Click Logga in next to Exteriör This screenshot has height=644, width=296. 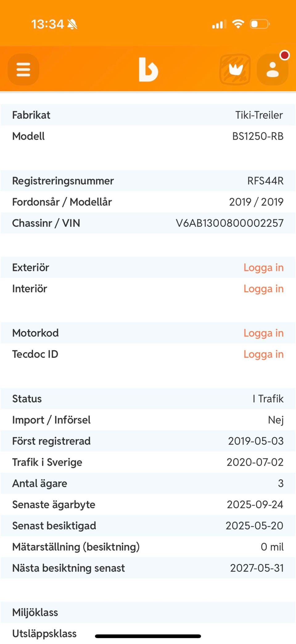pos(263,268)
